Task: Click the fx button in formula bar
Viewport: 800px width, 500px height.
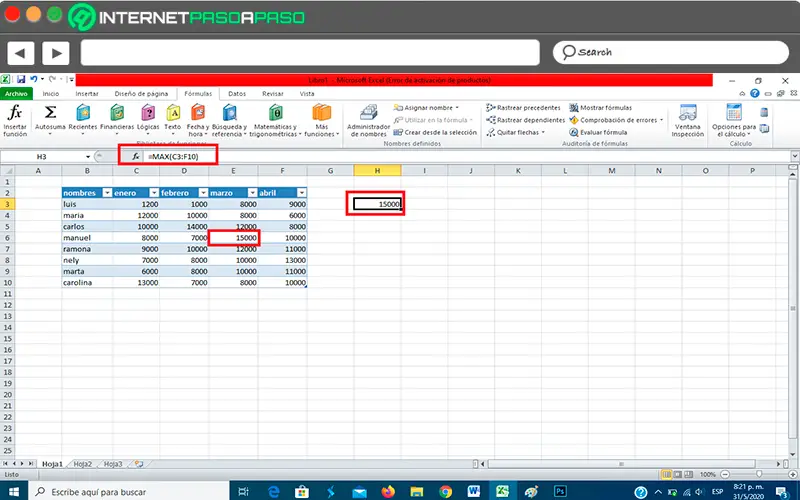Action: pyautogui.click(x=136, y=157)
